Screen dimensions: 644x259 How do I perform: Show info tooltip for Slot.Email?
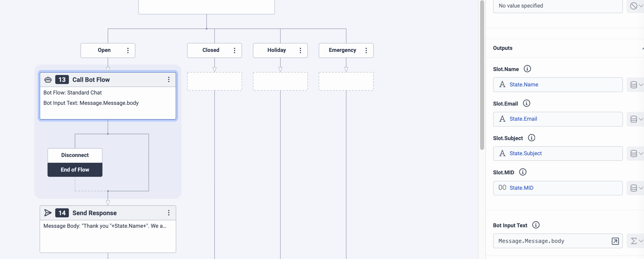526,103
